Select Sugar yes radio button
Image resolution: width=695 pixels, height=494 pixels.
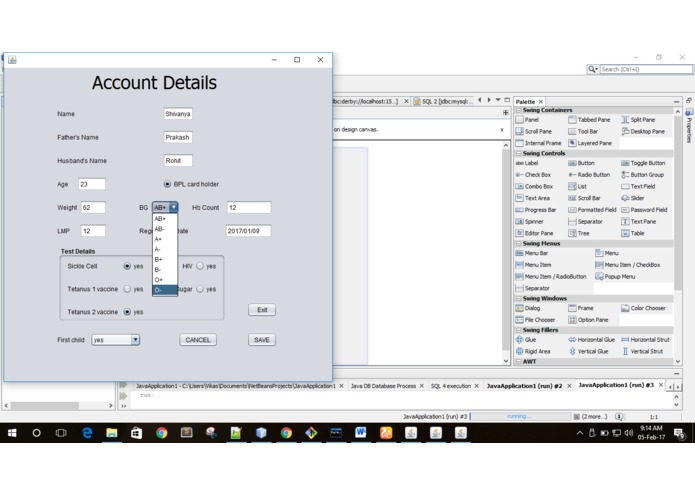[x=200, y=289]
